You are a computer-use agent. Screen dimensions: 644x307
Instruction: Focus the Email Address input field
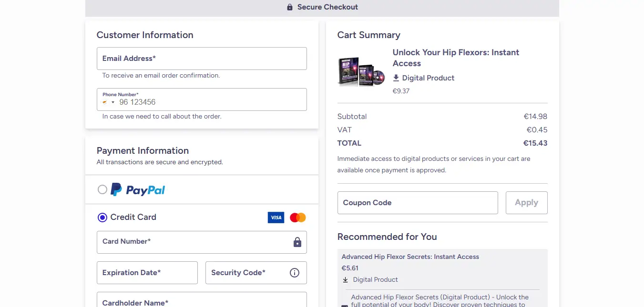202,59
